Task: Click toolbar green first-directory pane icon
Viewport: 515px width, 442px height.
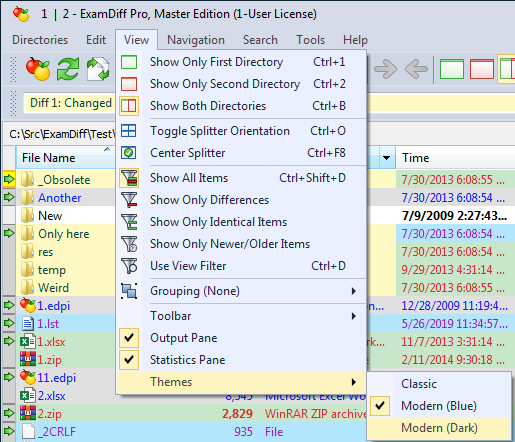Action: pos(452,69)
